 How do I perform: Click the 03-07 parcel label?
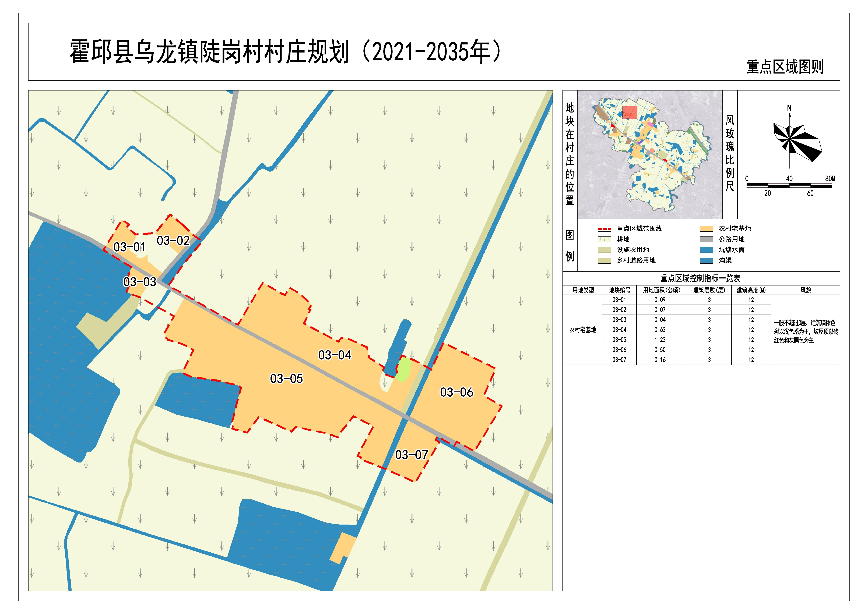pos(411,455)
